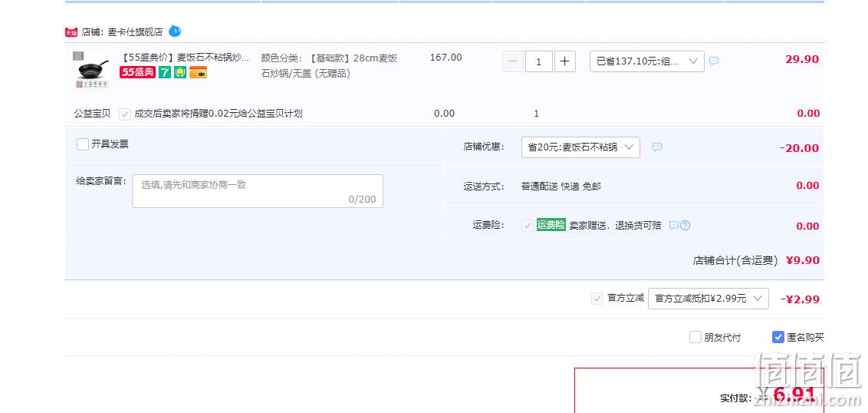Click the green shield guarantee badge
This screenshot has height=413, width=868.
pyautogui.click(x=180, y=72)
